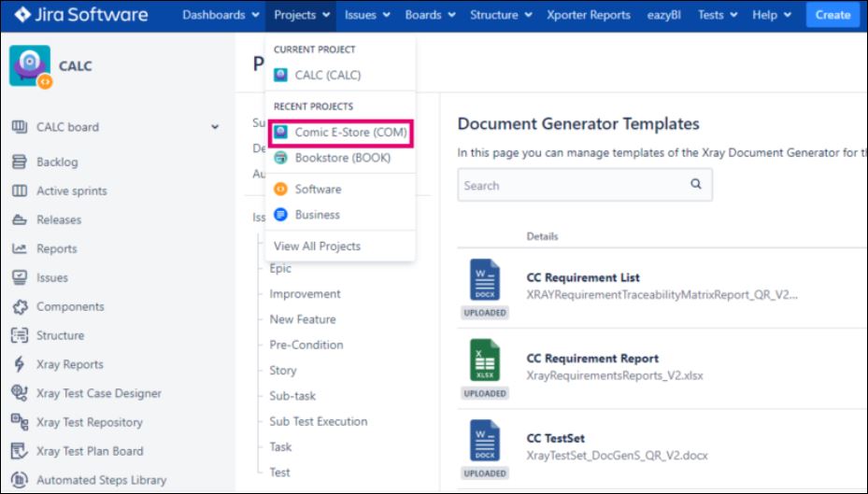Image resolution: width=868 pixels, height=494 pixels.
Task: Open Releases via its ship icon
Action: 19,219
